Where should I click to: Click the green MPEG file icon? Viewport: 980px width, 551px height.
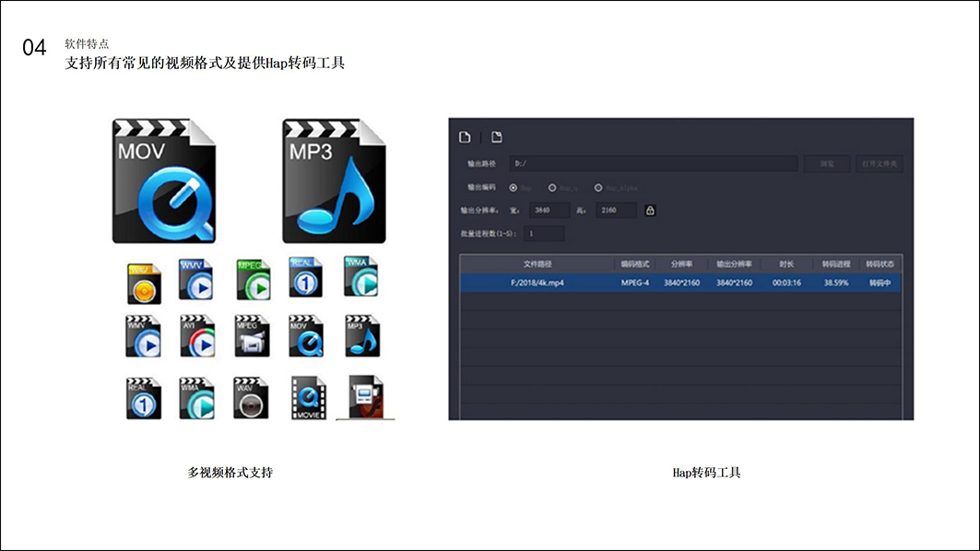pos(254,279)
